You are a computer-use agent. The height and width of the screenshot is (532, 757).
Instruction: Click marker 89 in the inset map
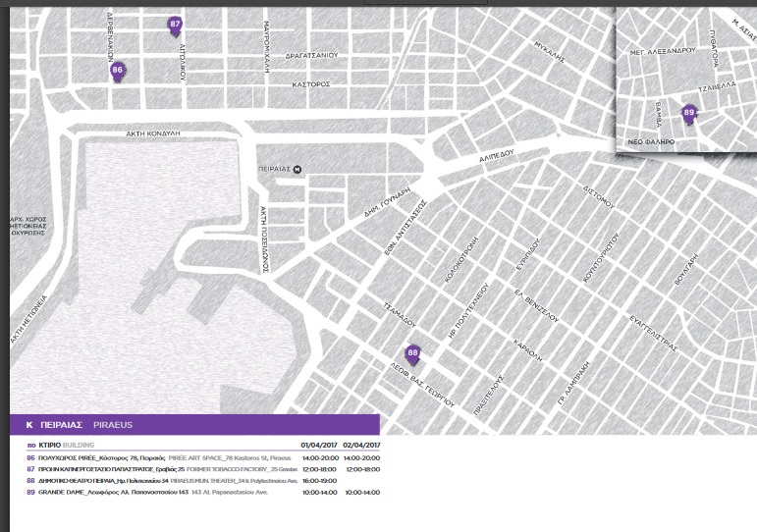688,114
